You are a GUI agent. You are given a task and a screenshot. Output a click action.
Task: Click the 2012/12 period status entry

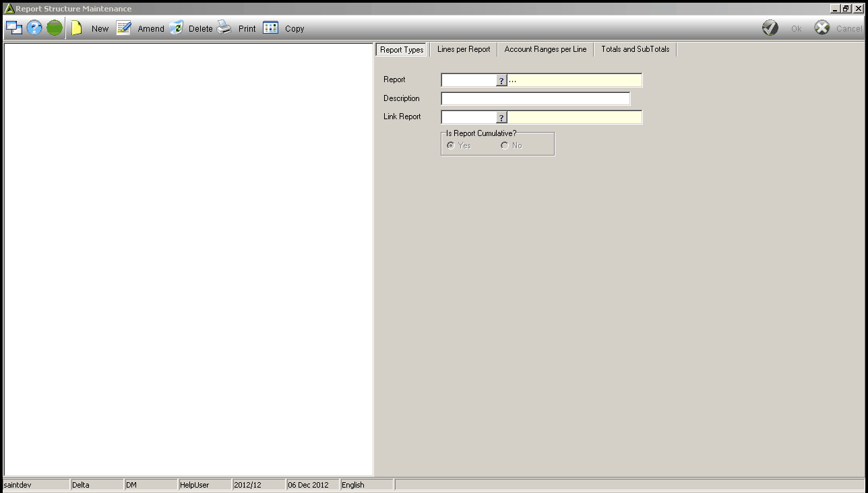click(x=259, y=485)
